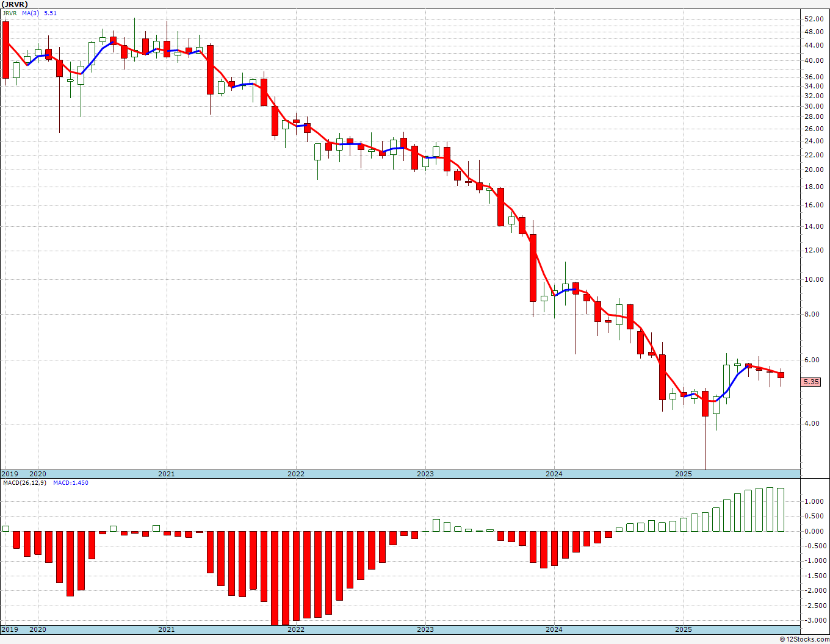
Task: Select the MACD:1.450 value readout
Action: (71, 483)
